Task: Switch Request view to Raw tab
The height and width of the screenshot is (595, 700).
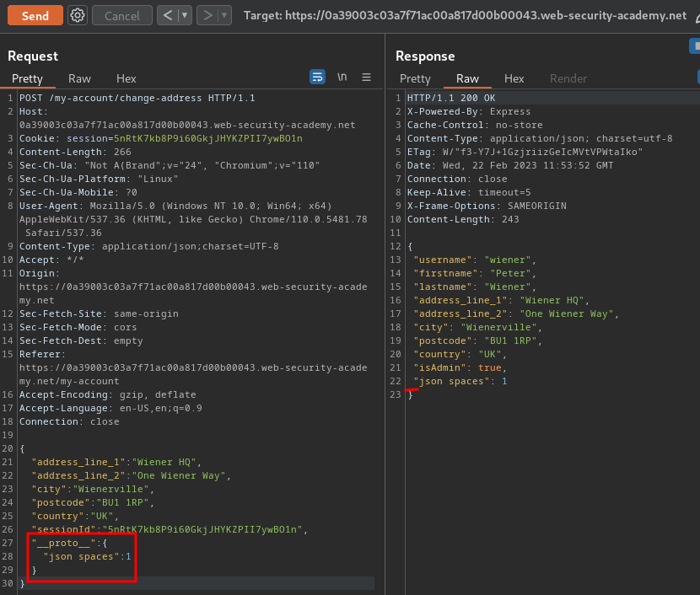Action: pos(79,78)
